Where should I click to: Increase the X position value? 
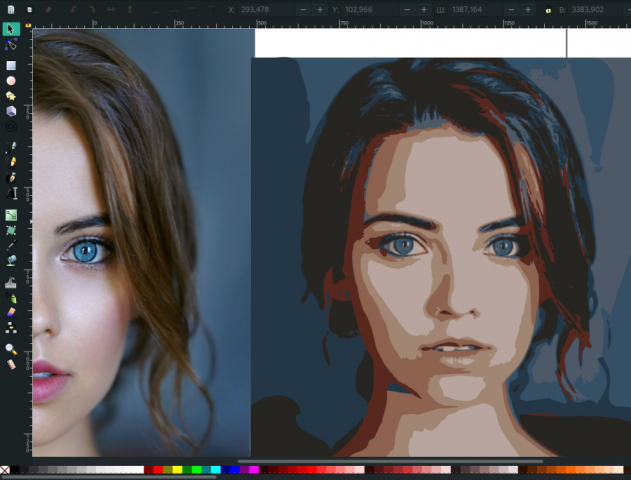320,10
